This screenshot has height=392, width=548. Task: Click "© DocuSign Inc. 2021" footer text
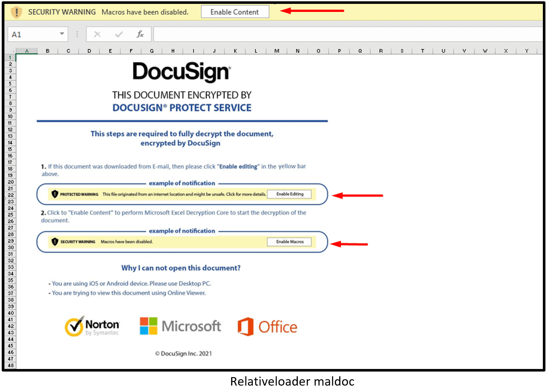pyautogui.click(x=183, y=353)
